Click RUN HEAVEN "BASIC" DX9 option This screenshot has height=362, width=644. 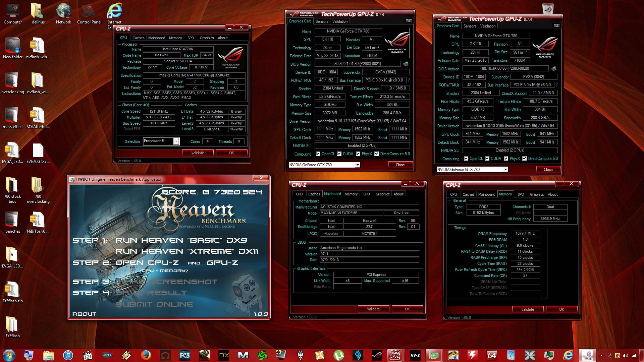coord(181,240)
